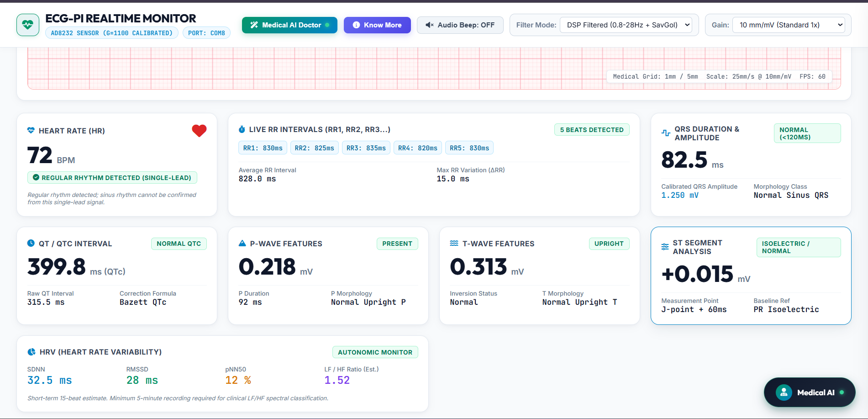
Task: Click the muted speaker icon
Action: point(430,25)
